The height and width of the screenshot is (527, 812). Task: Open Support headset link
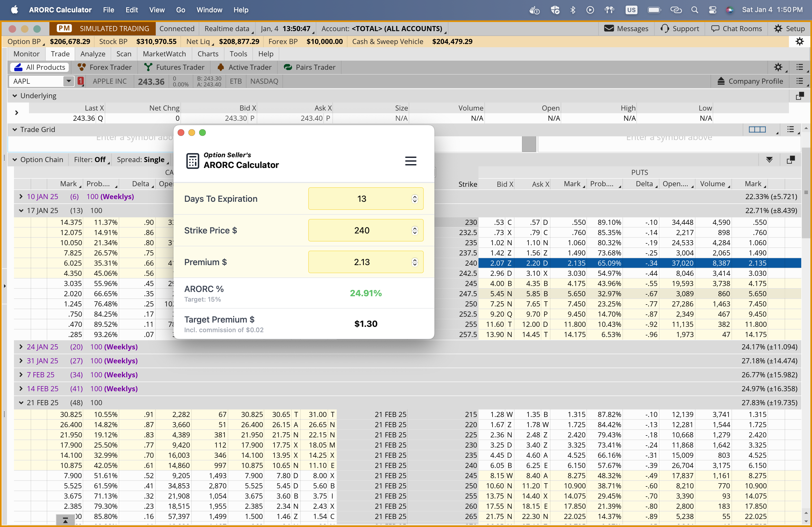[x=680, y=29]
